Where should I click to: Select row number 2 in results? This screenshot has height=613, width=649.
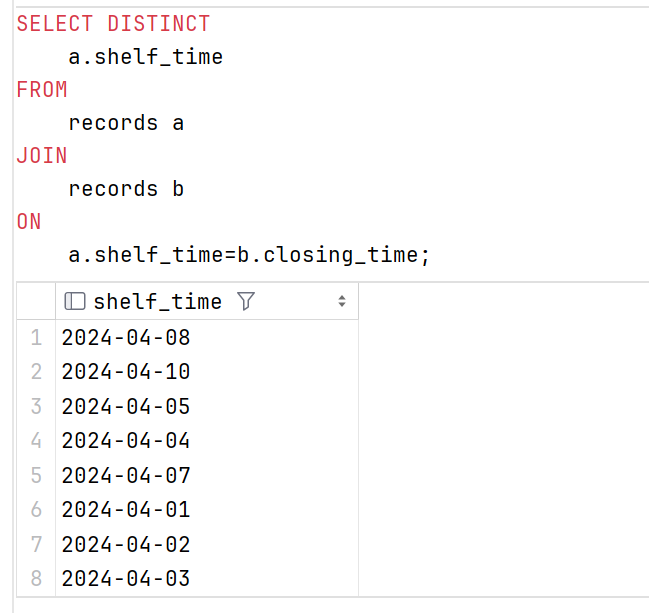(36, 372)
